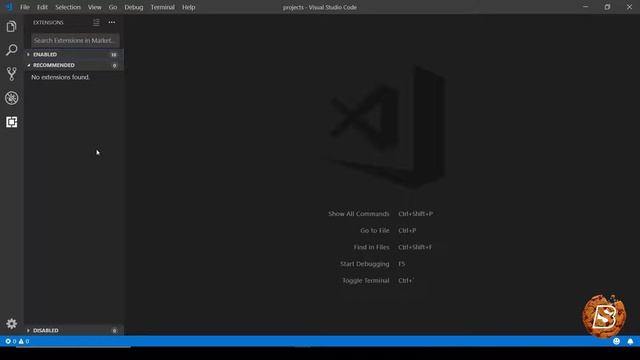Click the Ctrl+Shift+P shortcut label
This screenshot has height=360, width=640.
point(416,214)
